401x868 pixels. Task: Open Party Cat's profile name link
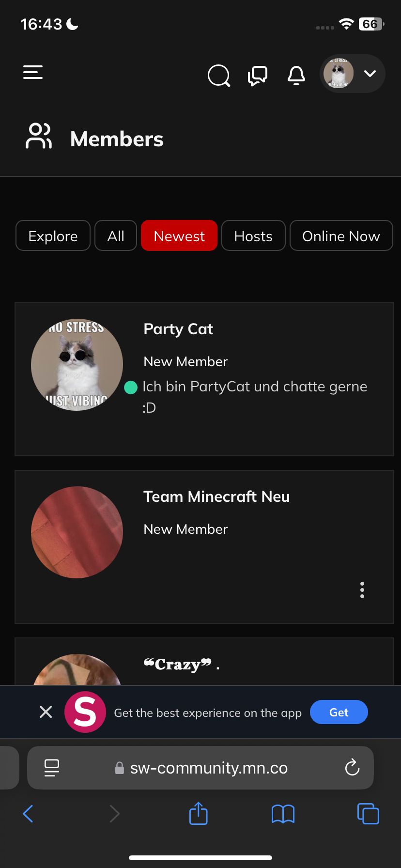[x=178, y=329]
